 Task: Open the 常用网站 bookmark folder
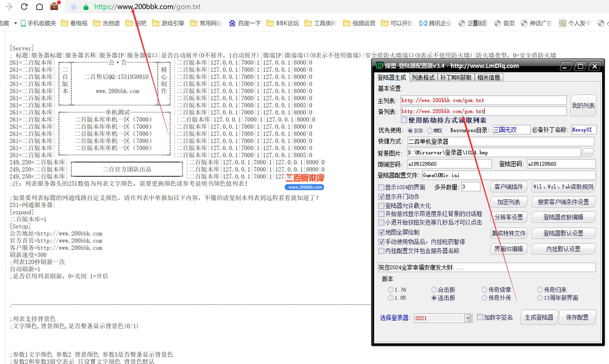point(206,23)
